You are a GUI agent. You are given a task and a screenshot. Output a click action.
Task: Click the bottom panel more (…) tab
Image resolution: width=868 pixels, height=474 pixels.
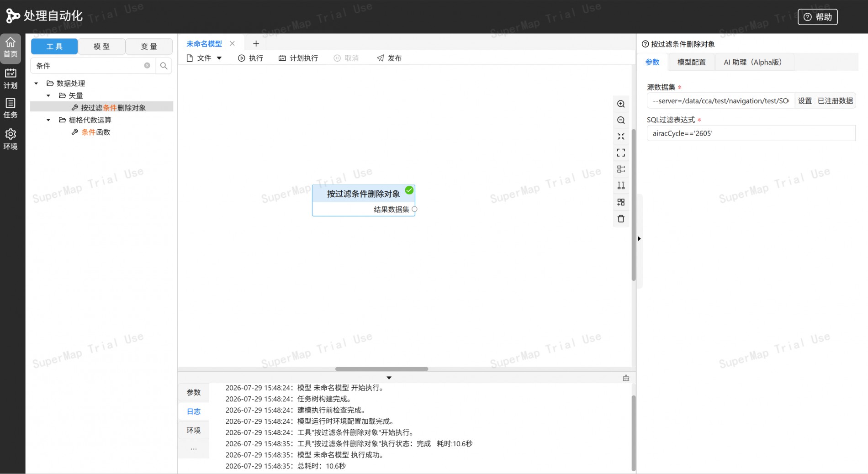(x=194, y=449)
